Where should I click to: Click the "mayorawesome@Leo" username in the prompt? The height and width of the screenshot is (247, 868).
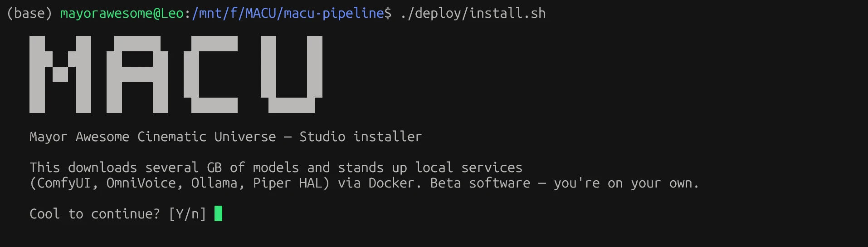coord(122,13)
